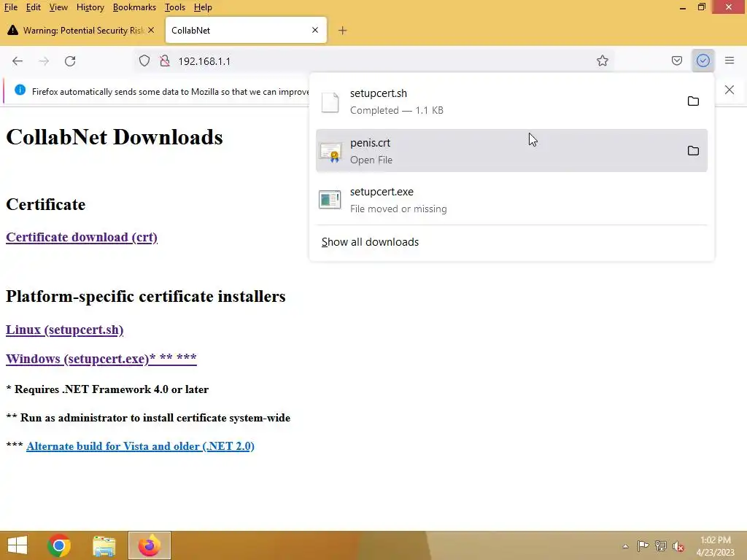
Task: Click the setupcert.exe file icon
Action: coord(330,200)
